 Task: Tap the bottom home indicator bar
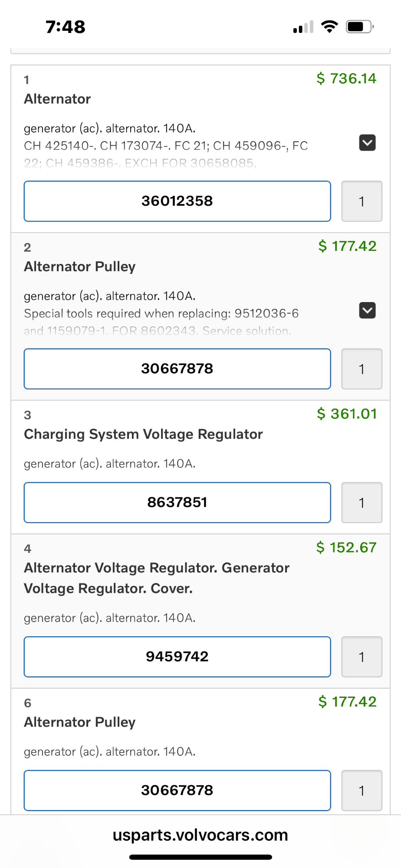coord(200,857)
